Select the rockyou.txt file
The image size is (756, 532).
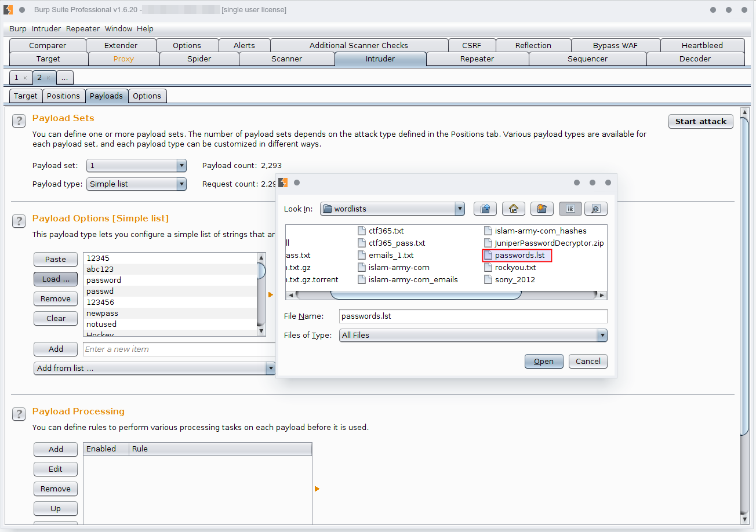(x=515, y=268)
